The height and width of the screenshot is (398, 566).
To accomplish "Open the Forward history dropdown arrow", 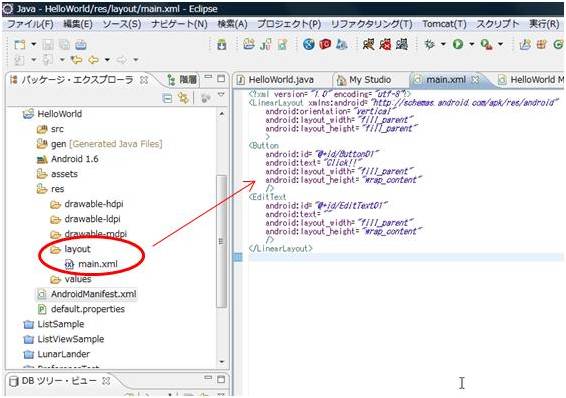I will pos(136,60).
